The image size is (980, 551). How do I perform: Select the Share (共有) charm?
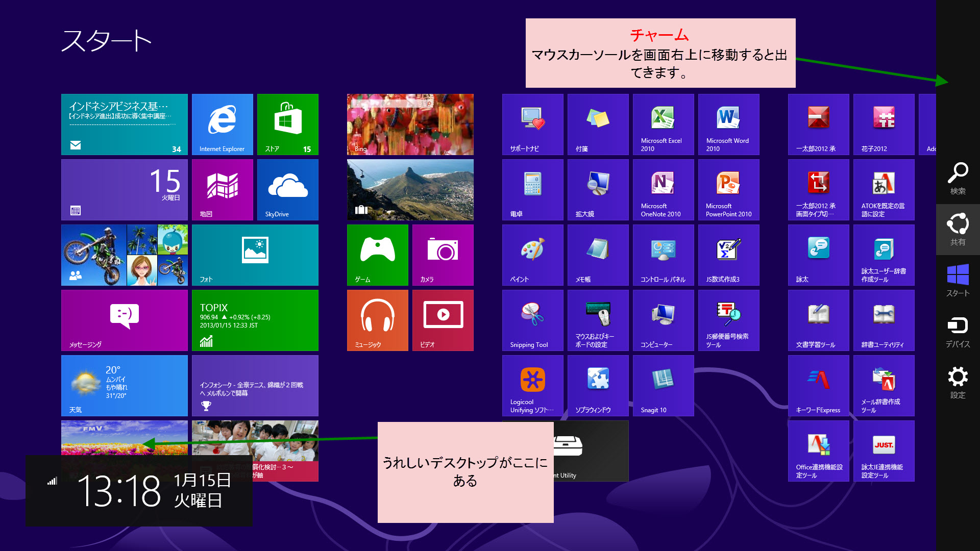tap(958, 230)
